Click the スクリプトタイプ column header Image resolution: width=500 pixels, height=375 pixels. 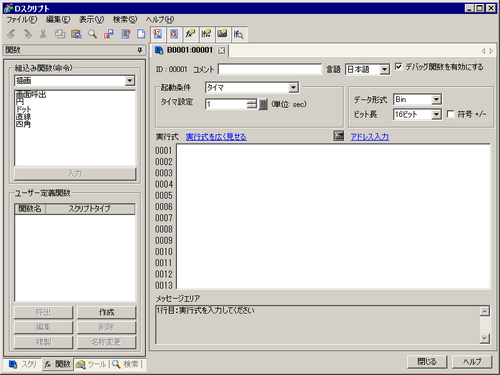tap(90, 209)
